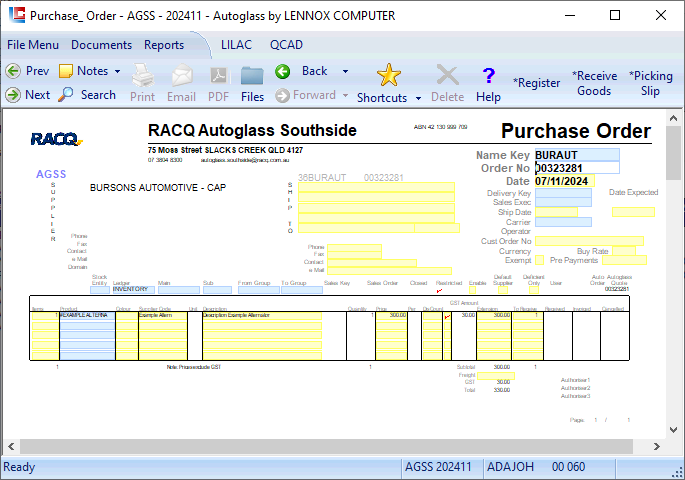Click the horizontal scrollbar thumb

[x=326, y=446]
